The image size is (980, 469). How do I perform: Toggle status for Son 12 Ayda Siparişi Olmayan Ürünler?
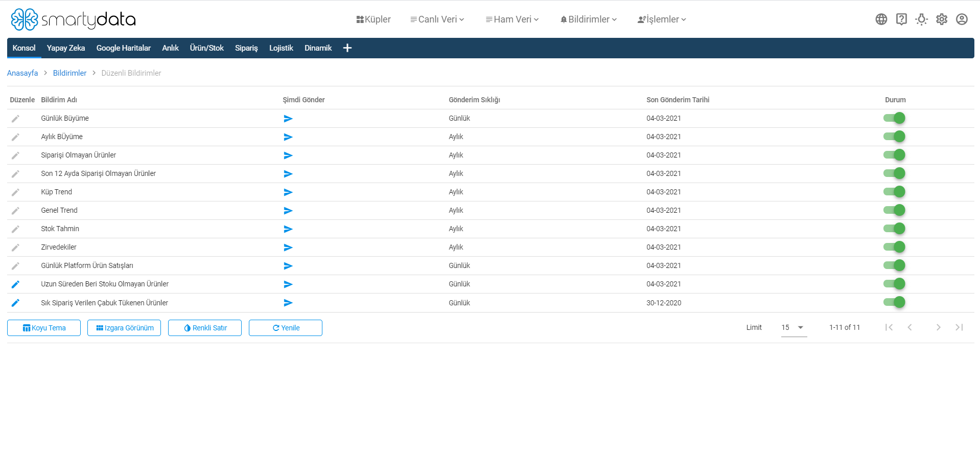pyautogui.click(x=894, y=173)
